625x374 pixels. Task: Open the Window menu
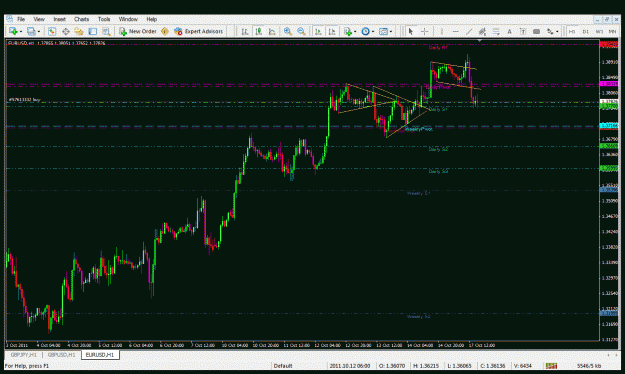tap(128, 19)
